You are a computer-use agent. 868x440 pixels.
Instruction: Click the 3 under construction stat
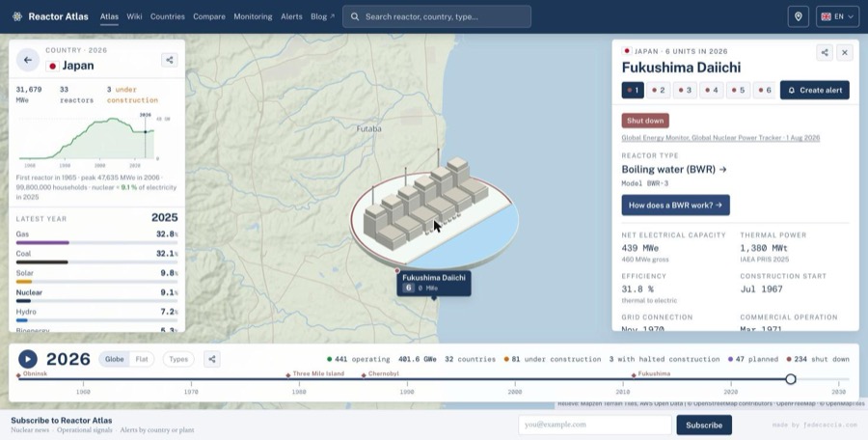(132, 95)
